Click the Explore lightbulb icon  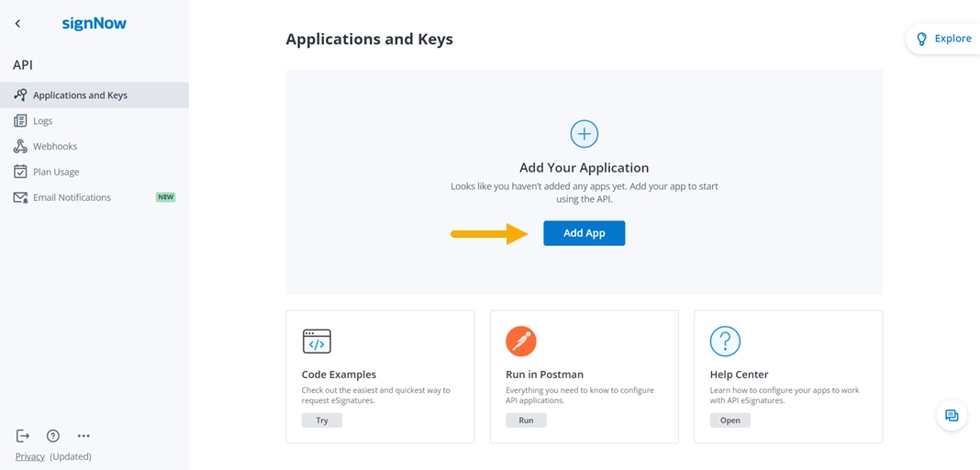point(921,39)
